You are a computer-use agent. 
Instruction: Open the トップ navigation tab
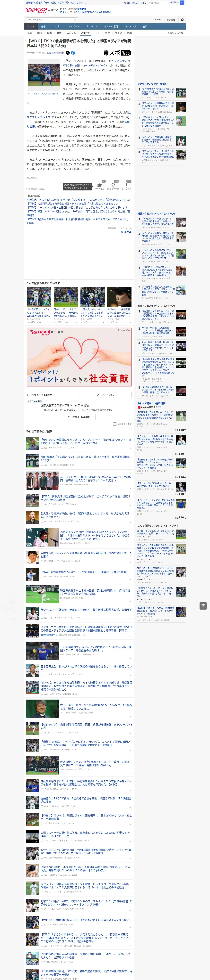point(31,27)
